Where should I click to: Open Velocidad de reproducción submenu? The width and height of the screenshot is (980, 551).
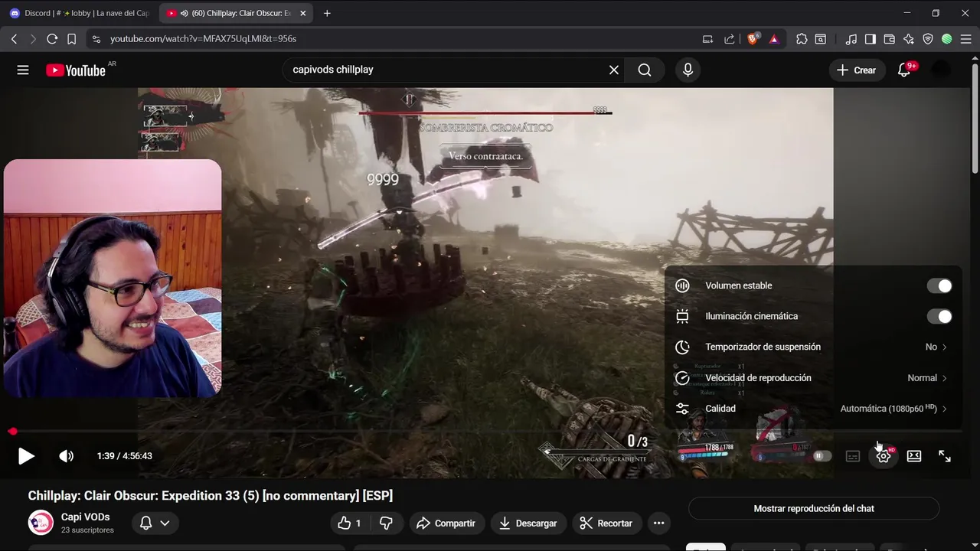click(813, 378)
